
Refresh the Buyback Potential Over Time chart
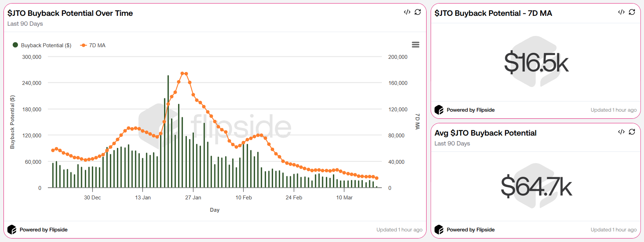(x=418, y=12)
